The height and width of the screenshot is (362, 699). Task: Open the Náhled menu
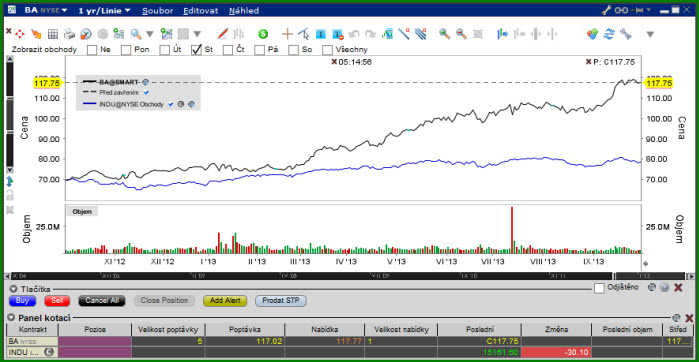point(244,11)
